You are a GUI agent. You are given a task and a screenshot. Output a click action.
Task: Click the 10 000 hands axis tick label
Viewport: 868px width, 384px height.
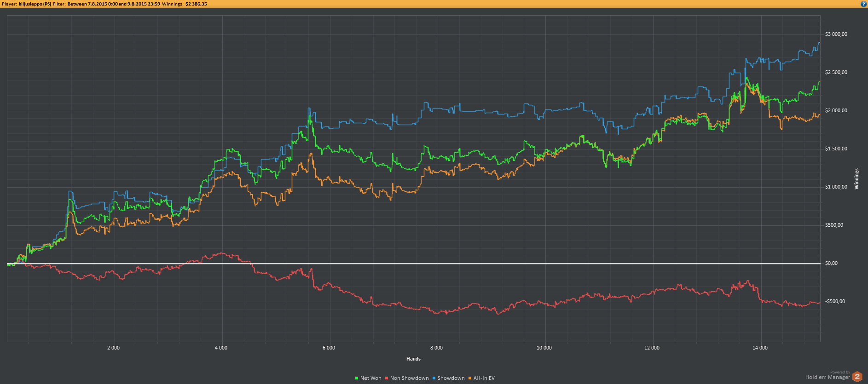pos(544,348)
